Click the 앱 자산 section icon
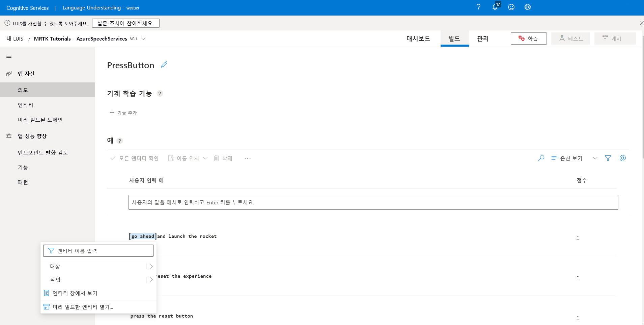Screen dimensions: 644x325 pyautogui.click(x=9, y=73)
